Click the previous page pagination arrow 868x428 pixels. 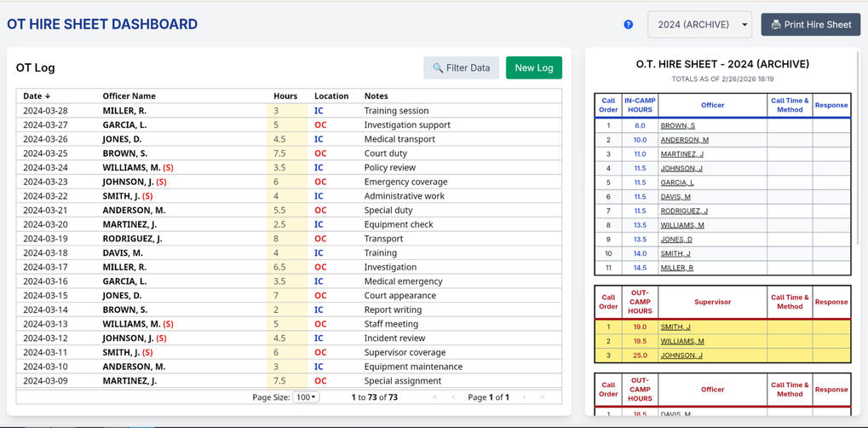tap(453, 397)
